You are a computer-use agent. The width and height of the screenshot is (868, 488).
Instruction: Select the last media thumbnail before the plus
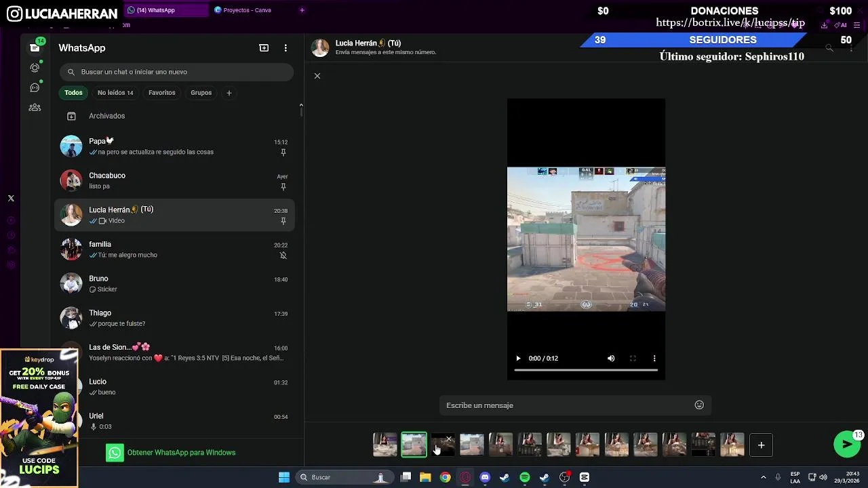pos(732,445)
